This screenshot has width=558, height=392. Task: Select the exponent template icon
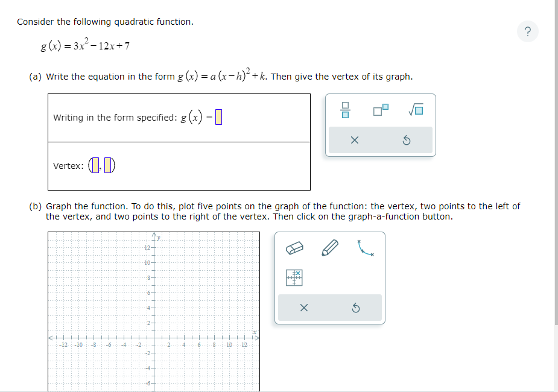point(380,110)
